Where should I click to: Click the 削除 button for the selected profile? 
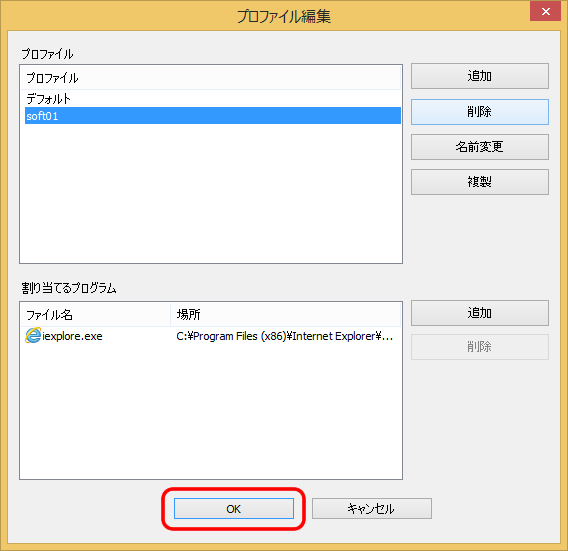coord(480,112)
